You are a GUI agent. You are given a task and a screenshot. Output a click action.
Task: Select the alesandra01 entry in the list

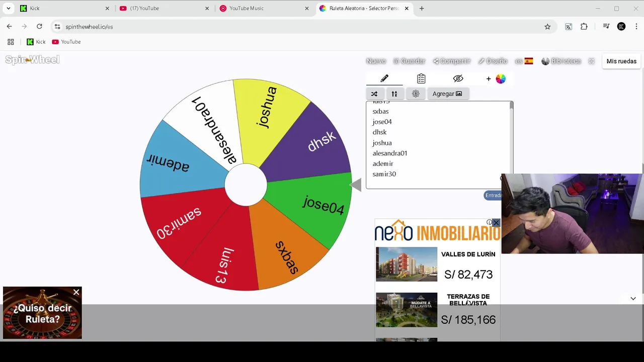point(390,153)
